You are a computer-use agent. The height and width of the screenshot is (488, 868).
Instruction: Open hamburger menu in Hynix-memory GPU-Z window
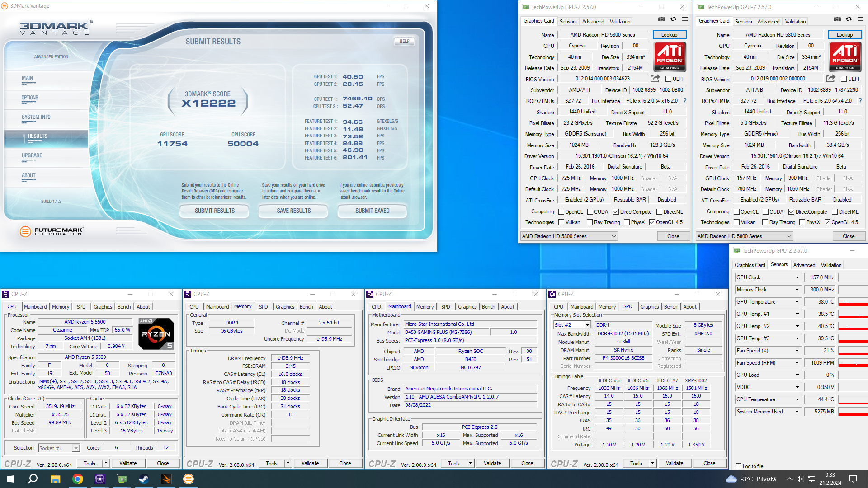(860, 19)
